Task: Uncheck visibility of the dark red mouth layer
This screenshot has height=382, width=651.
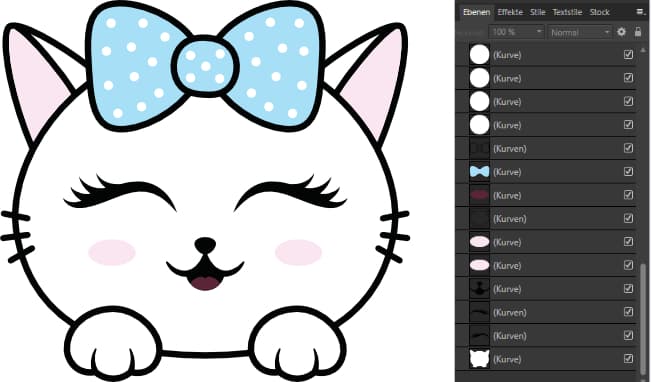Action: tap(628, 194)
